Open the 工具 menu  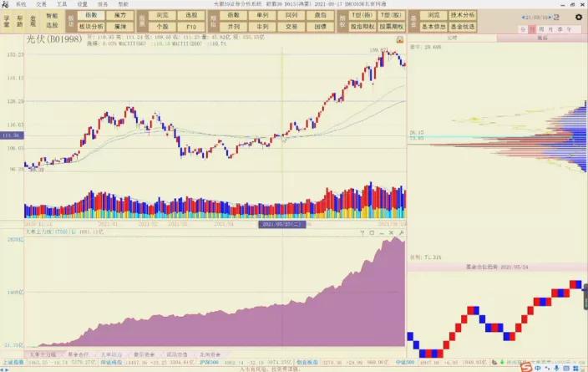pyautogui.click(x=62, y=4)
